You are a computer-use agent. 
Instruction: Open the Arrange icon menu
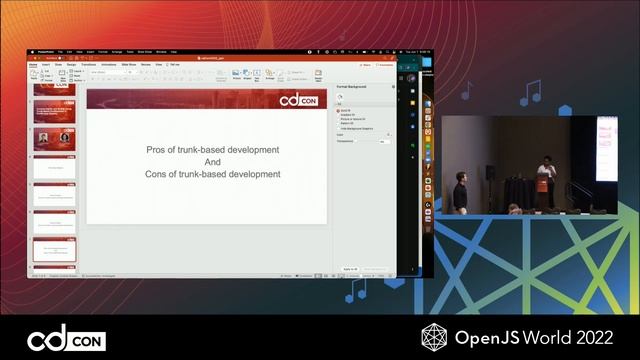[x=269, y=74]
